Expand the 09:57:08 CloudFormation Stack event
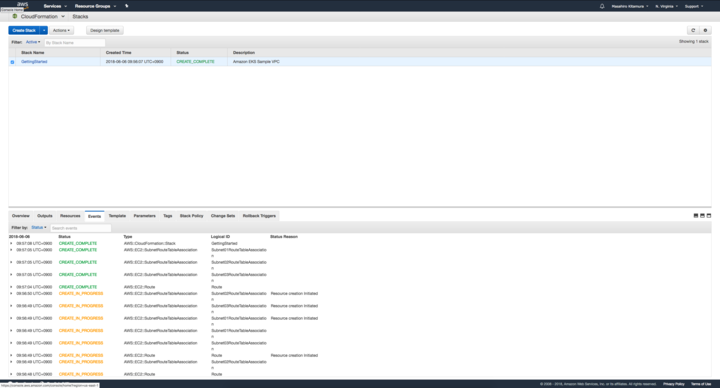Viewport: 720px width, 388px height. (x=11, y=243)
